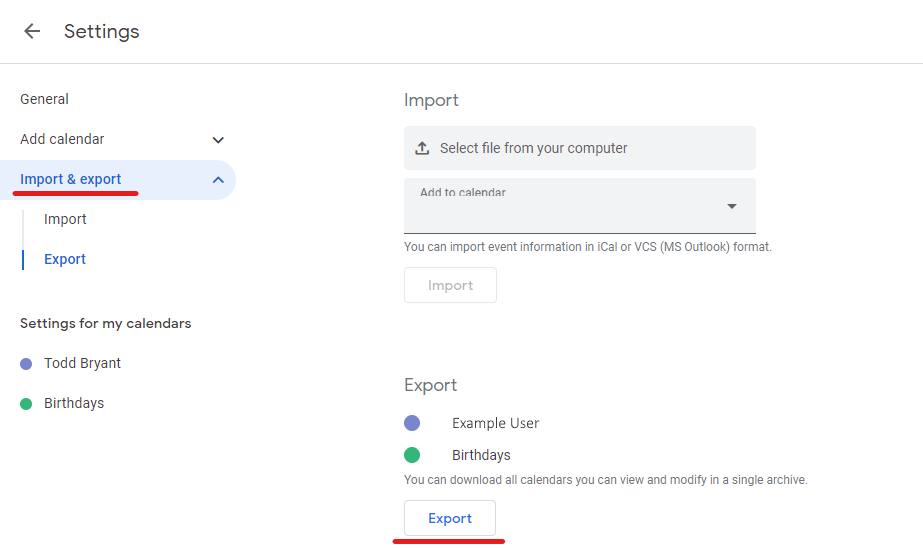Viewport: 923px width, 548px height.
Task: Open General settings
Action: 44,99
